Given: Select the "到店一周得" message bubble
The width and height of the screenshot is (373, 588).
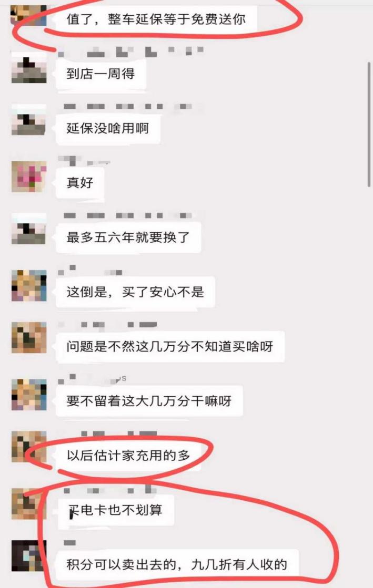Looking at the screenshot, I should click(100, 74).
